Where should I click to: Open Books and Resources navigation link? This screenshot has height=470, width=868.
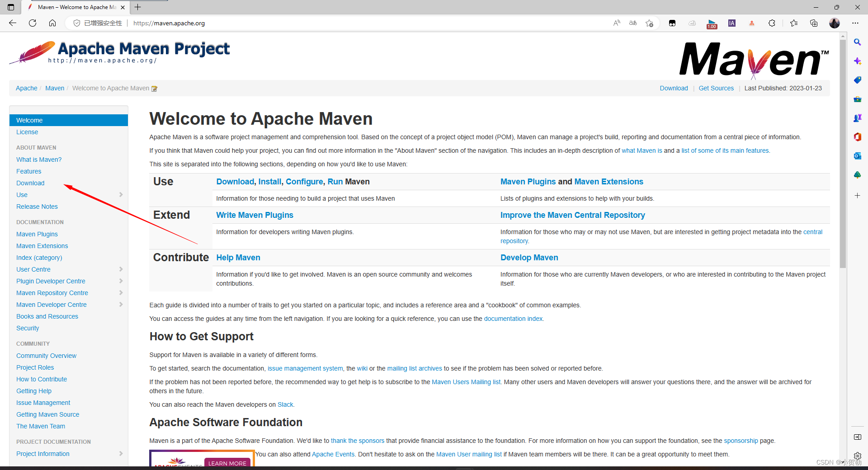pos(47,316)
